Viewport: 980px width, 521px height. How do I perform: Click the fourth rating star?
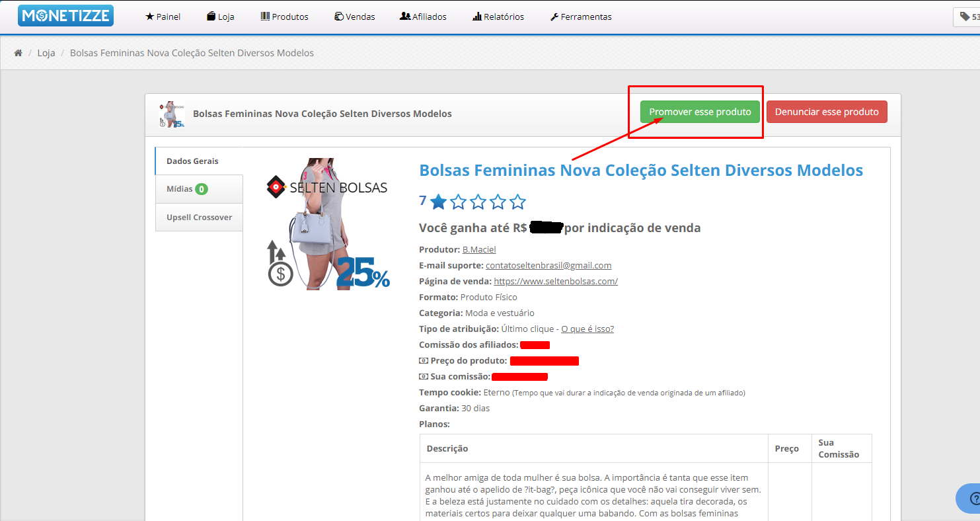click(498, 202)
